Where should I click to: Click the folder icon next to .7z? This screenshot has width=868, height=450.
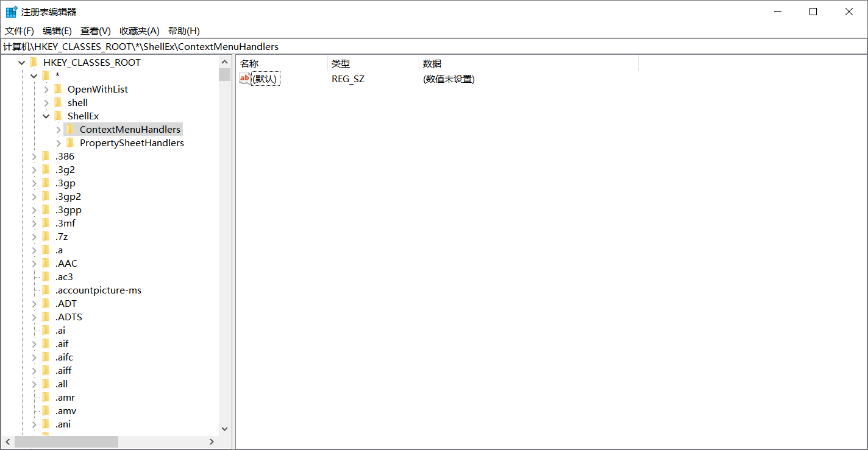point(46,236)
